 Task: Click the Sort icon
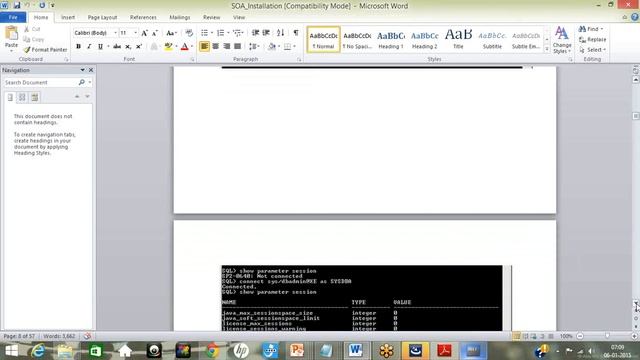(280, 33)
